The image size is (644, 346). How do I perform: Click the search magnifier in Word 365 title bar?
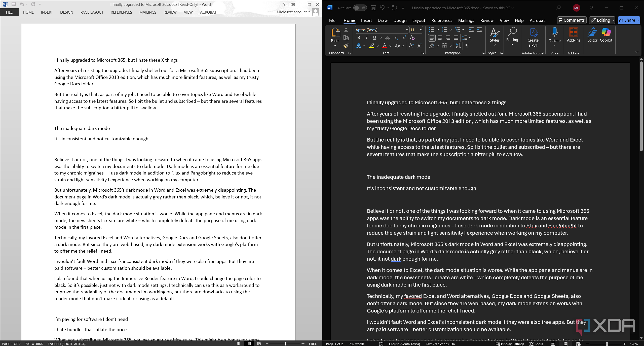[558, 8]
